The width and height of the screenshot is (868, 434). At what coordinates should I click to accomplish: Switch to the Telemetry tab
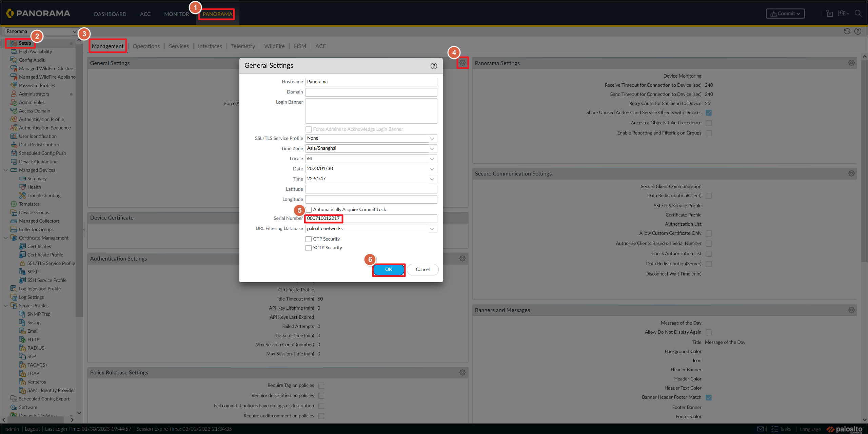[x=243, y=46]
